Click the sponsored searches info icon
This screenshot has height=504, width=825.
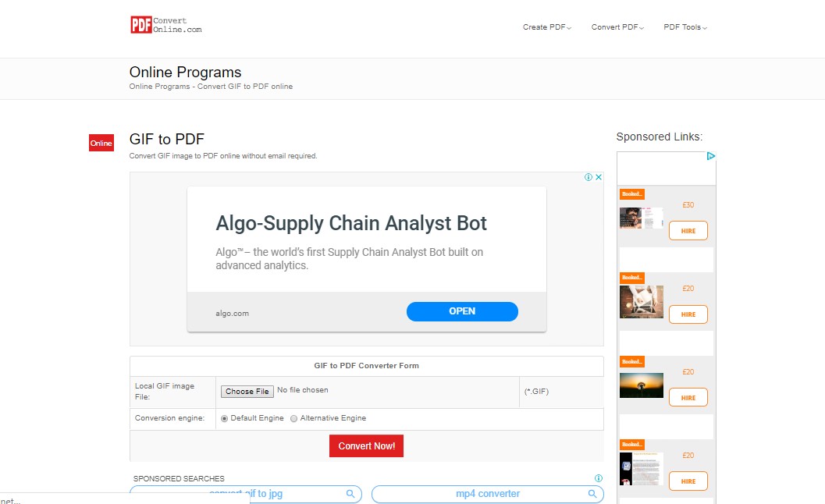click(598, 478)
